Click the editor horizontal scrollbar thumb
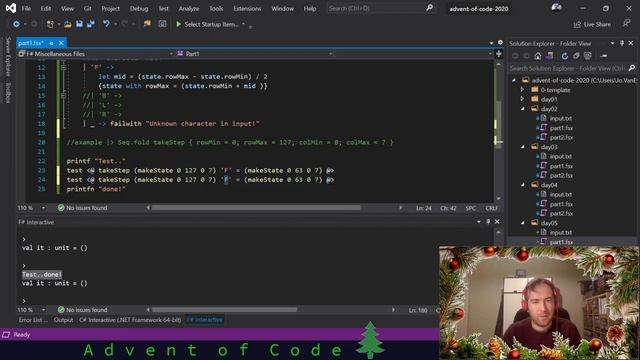 point(256,208)
